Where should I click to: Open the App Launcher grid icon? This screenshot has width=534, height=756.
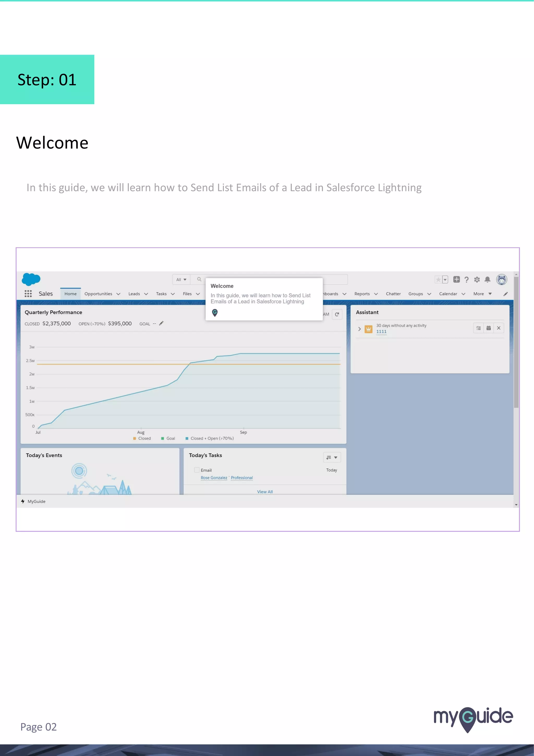pos(28,294)
